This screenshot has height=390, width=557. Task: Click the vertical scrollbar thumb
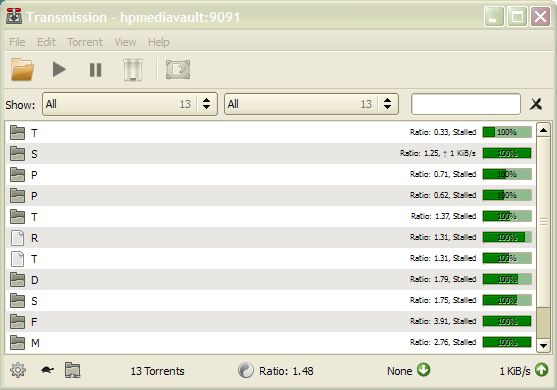(x=543, y=222)
